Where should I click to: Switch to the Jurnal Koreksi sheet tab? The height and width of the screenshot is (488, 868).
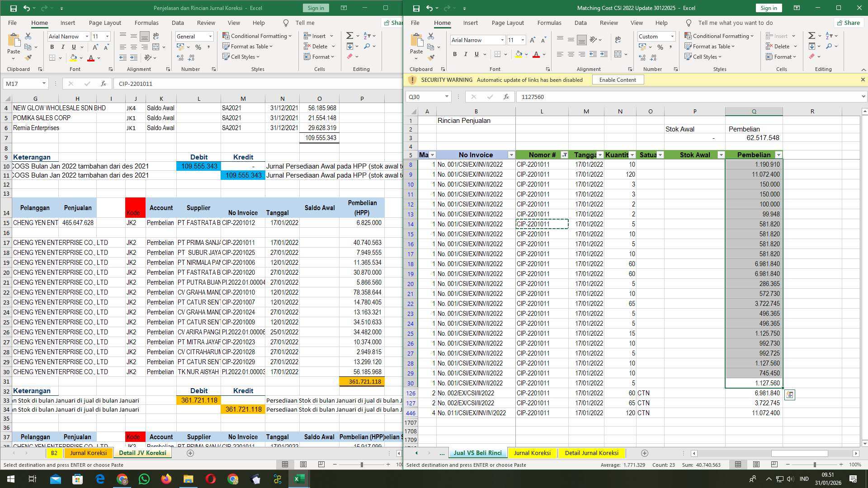click(x=533, y=453)
